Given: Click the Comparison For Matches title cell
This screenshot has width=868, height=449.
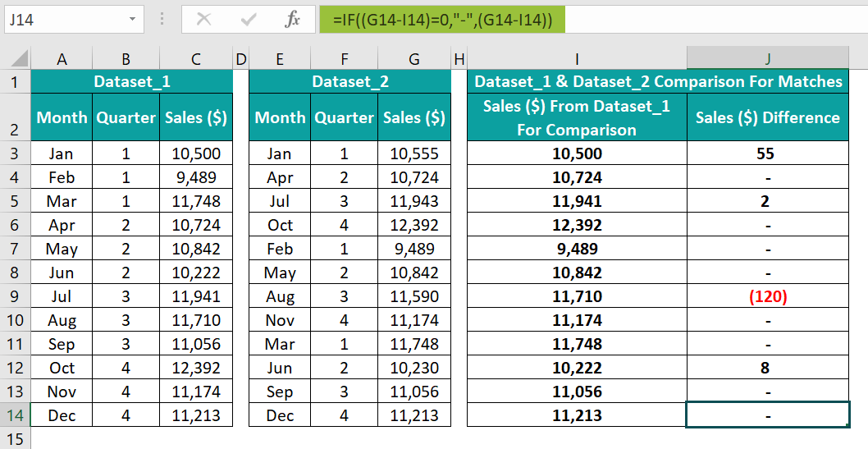Looking at the screenshot, I should [x=658, y=81].
